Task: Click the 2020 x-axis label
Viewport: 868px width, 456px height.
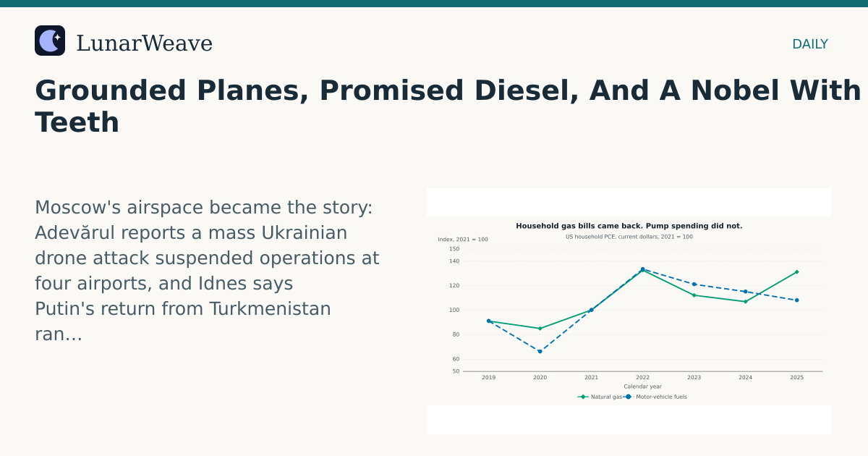Action: [540, 377]
